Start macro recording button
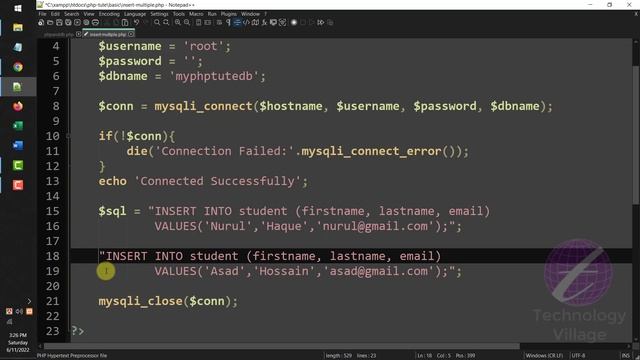This screenshot has height=360, width=640. coord(293,22)
